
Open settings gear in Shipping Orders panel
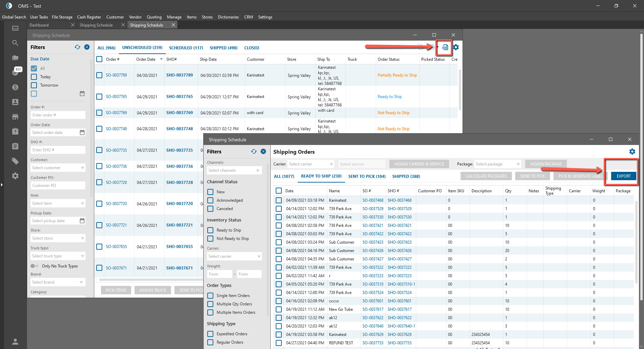pos(632,152)
